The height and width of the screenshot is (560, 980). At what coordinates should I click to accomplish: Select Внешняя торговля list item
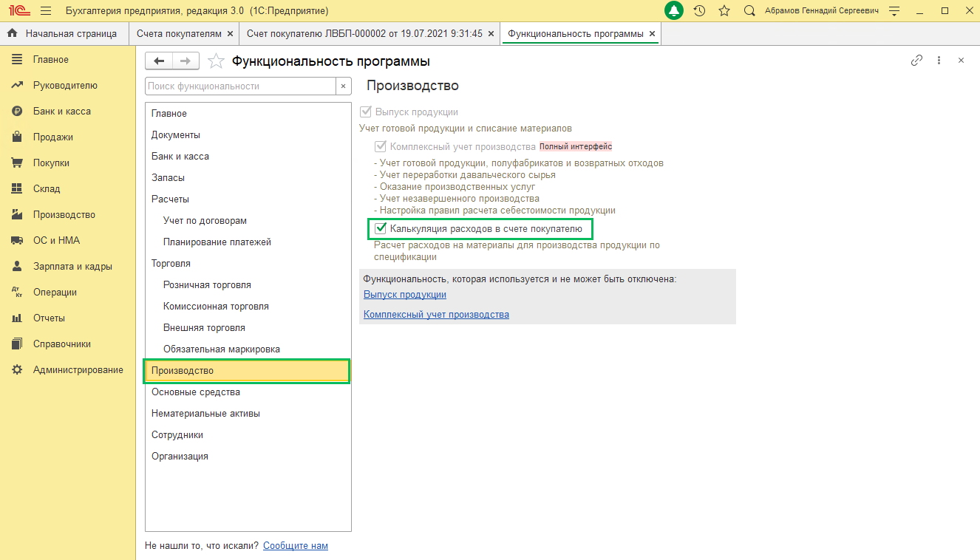(x=248, y=327)
